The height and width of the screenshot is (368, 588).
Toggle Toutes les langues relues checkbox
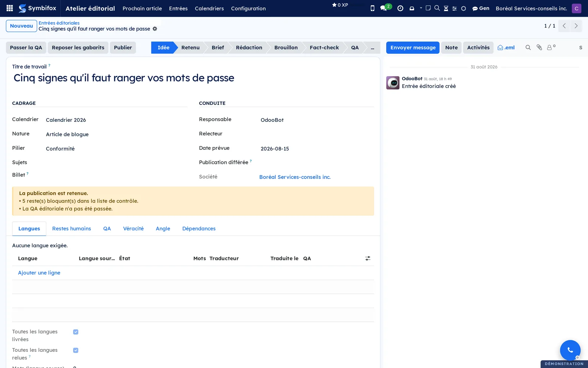tap(76, 350)
